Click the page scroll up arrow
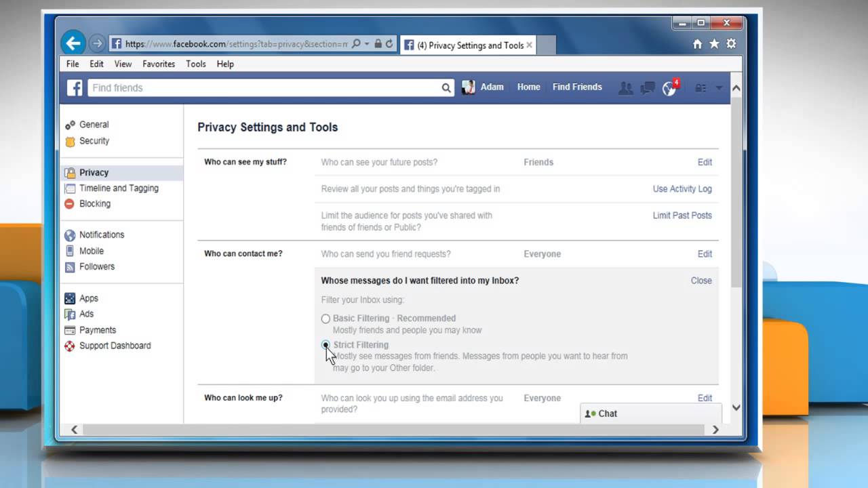Viewport: 868px width, 488px height. click(736, 88)
